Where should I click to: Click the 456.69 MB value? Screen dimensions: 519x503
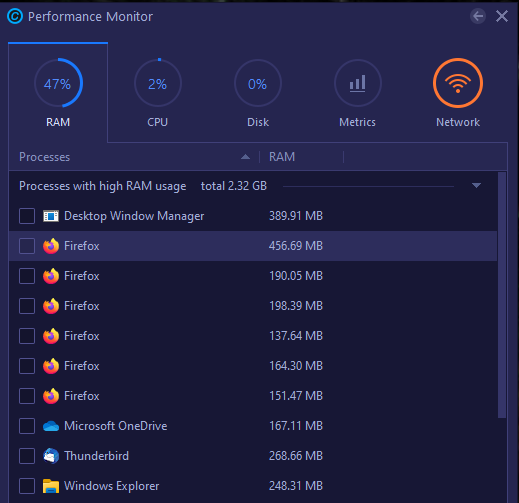[x=296, y=246]
